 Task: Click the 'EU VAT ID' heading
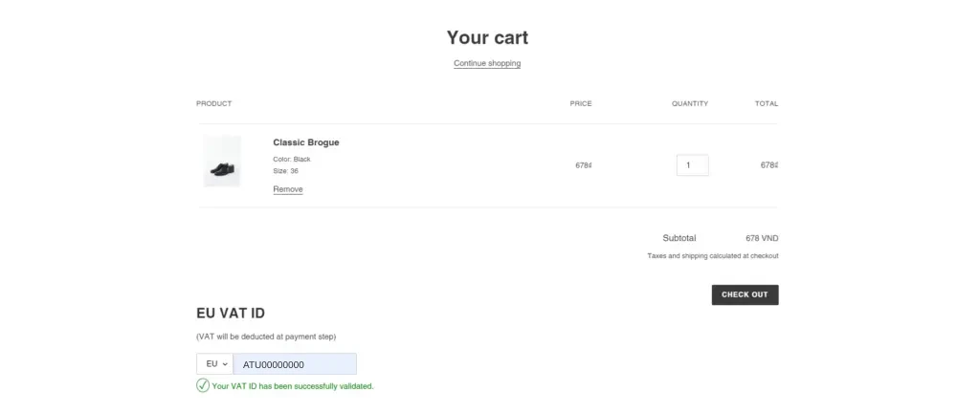pyautogui.click(x=231, y=314)
